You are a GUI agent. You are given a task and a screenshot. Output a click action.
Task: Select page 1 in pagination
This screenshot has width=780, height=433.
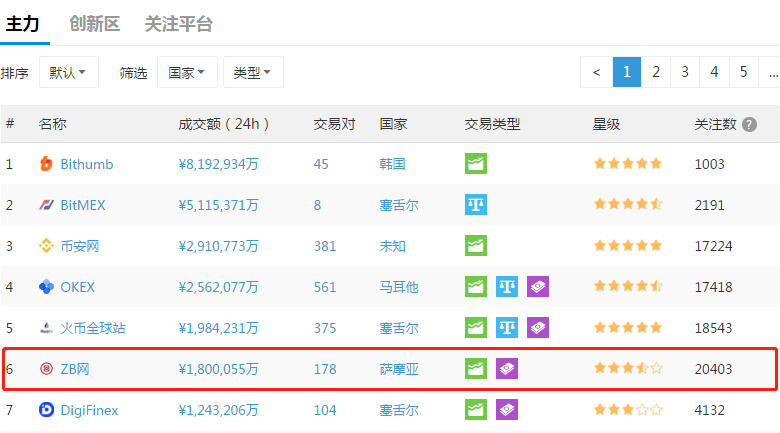point(627,72)
